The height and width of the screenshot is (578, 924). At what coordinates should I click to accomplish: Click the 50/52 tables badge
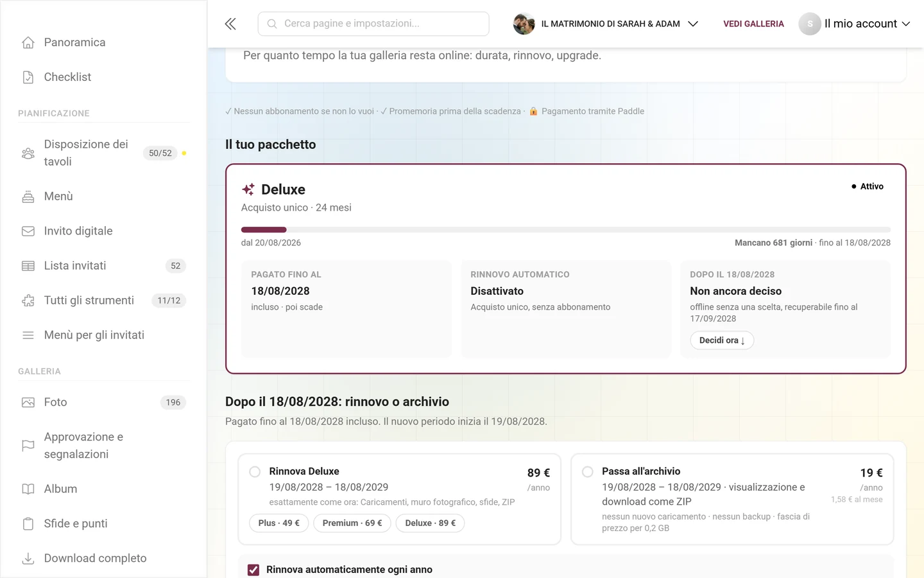(160, 153)
